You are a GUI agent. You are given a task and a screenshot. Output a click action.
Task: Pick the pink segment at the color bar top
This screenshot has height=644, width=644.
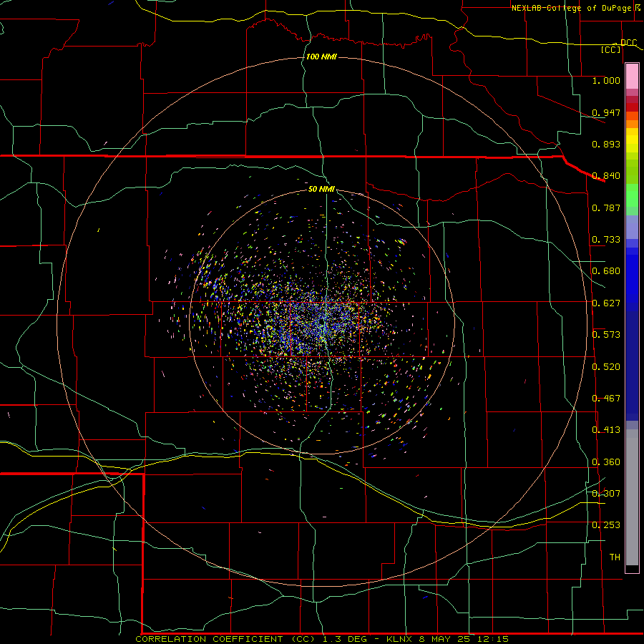632,77
